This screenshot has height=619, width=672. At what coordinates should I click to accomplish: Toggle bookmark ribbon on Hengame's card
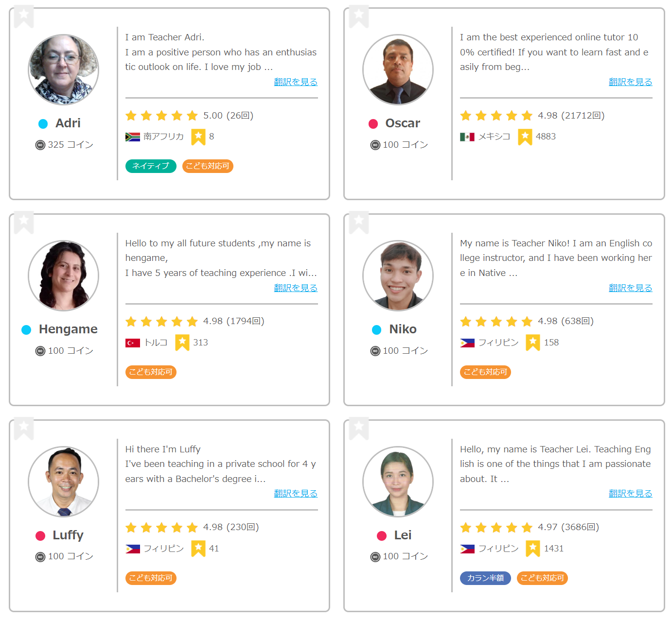pyautogui.click(x=24, y=222)
